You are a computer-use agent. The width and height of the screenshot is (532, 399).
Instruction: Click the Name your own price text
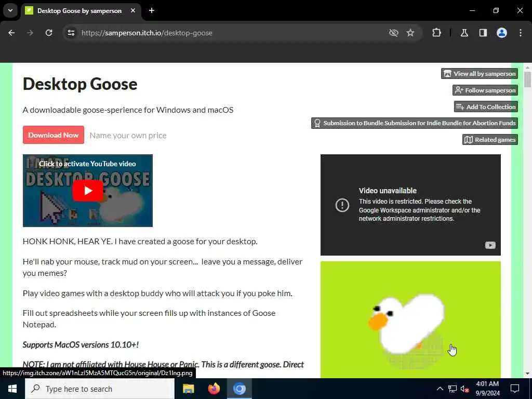click(128, 136)
